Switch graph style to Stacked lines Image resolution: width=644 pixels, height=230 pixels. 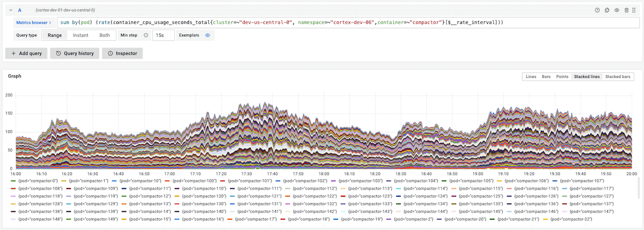point(587,77)
